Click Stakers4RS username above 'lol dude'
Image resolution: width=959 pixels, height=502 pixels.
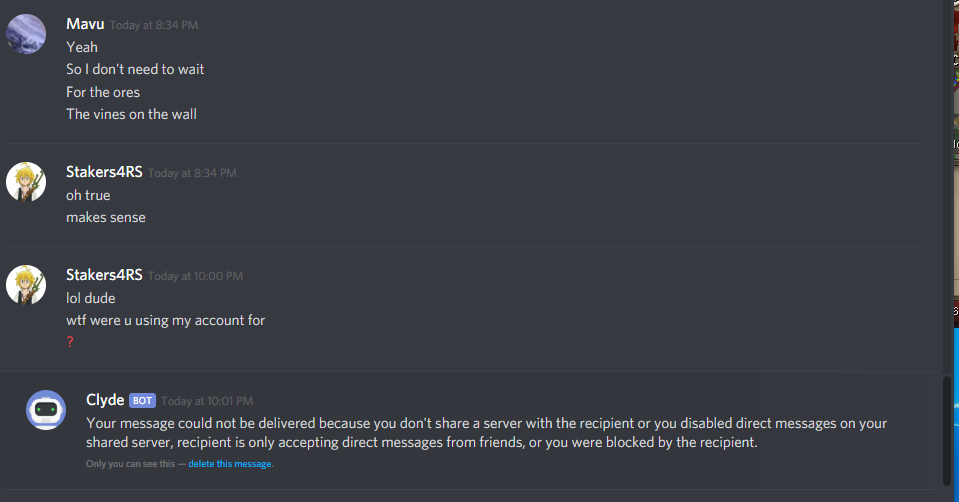tap(104, 275)
